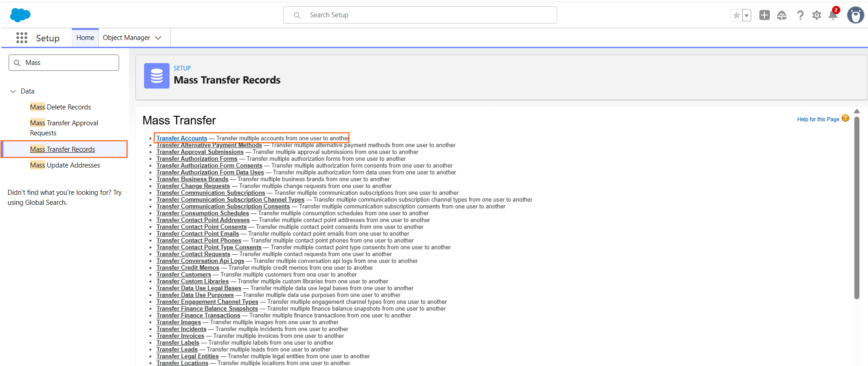
Task: Open Transfer Contact Point Consents link
Action: 201,227
